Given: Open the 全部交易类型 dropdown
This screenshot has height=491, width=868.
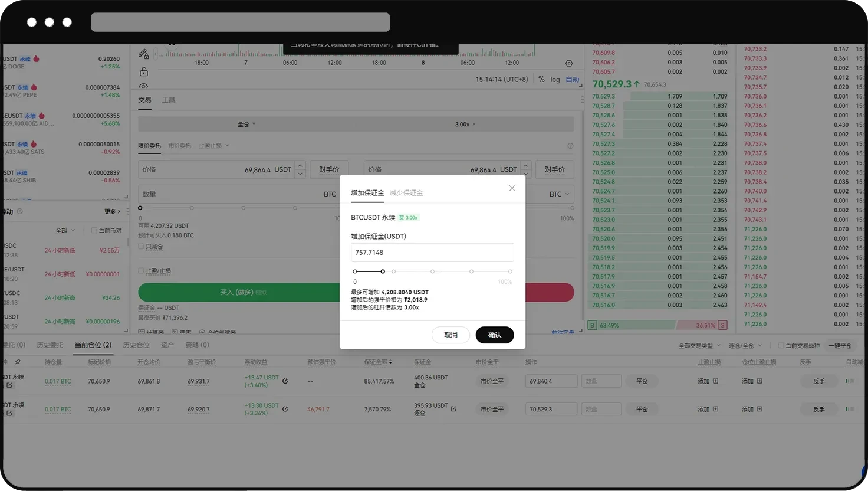Looking at the screenshot, I should click(x=699, y=346).
